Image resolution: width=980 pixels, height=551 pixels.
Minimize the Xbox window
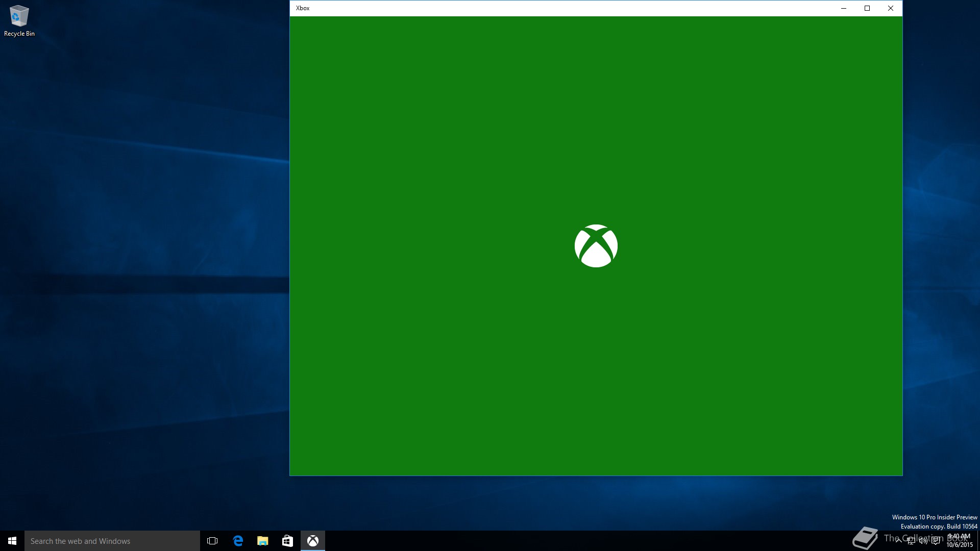[844, 8]
